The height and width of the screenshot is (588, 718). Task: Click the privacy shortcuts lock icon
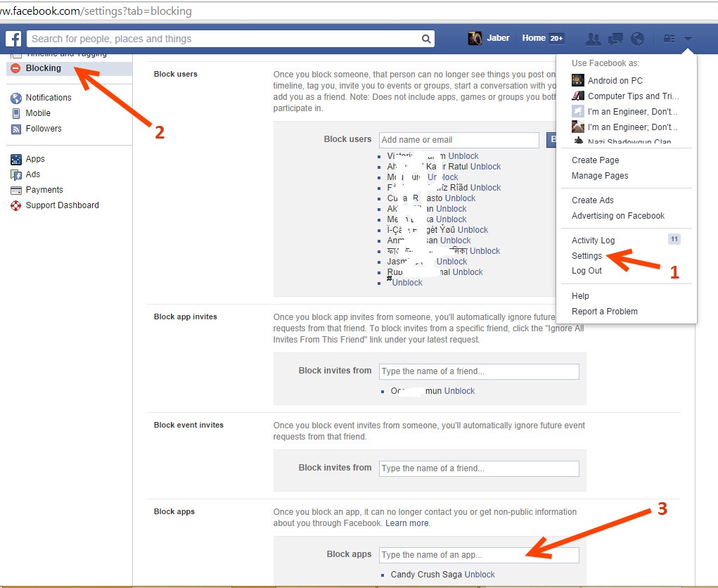(669, 39)
